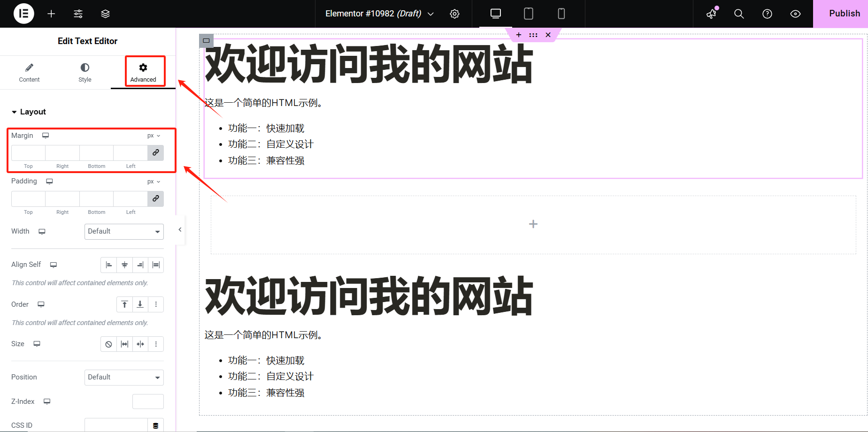This screenshot has width=868, height=432.
Task: Toggle linked values for Padding
Action: point(155,199)
